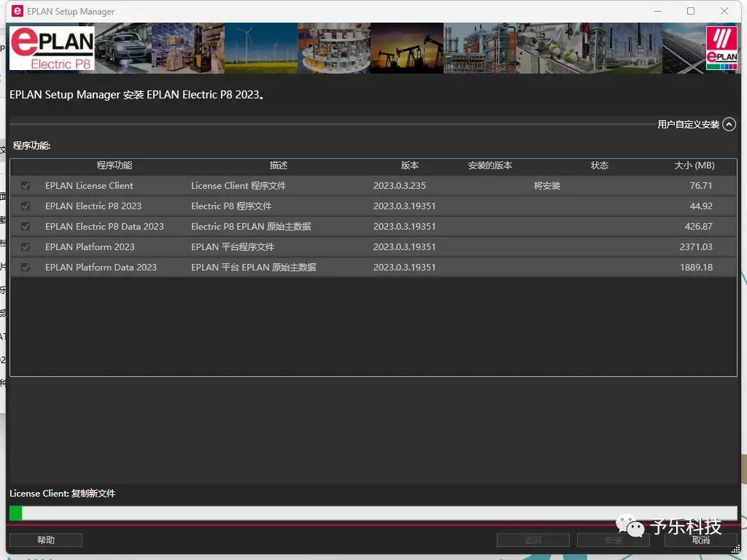747x560 pixels.
Task: Click the 1889.18 size value
Action: (x=696, y=268)
